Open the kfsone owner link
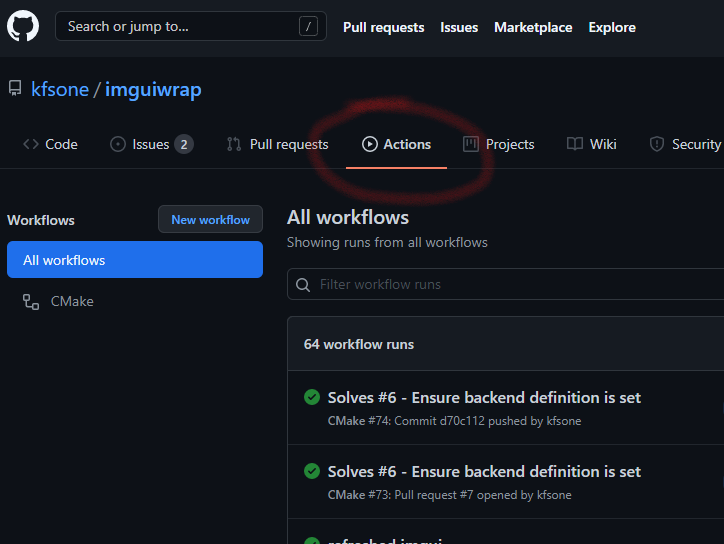This screenshot has height=544, width=724. (x=60, y=89)
